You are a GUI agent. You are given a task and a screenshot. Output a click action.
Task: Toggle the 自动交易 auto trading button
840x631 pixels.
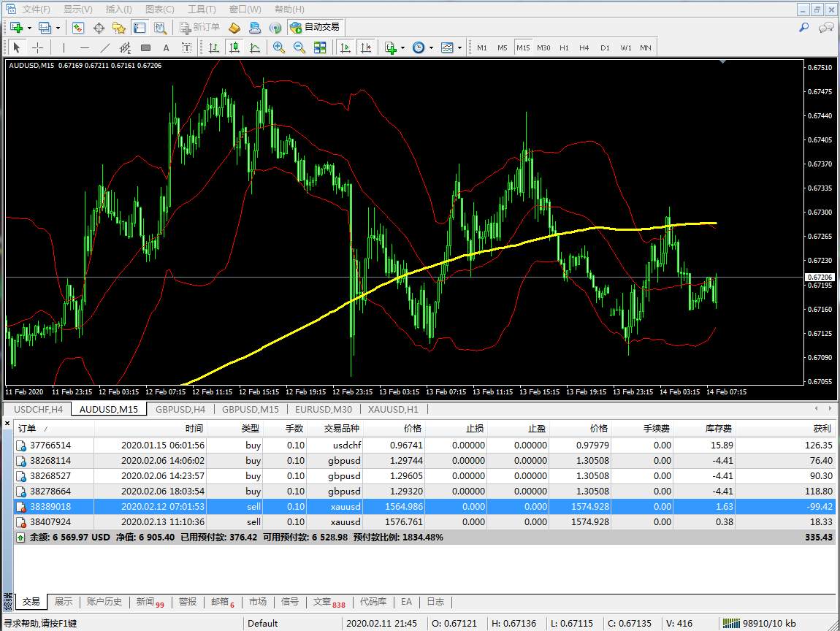point(315,27)
